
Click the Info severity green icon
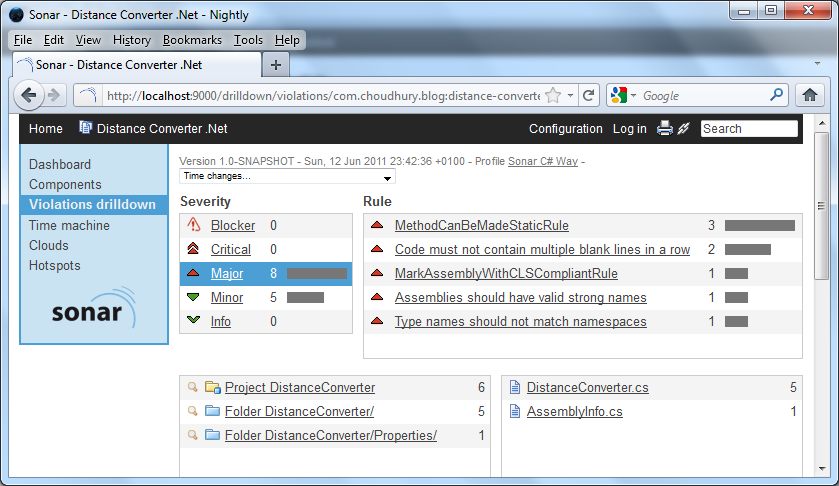[x=193, y=320]
